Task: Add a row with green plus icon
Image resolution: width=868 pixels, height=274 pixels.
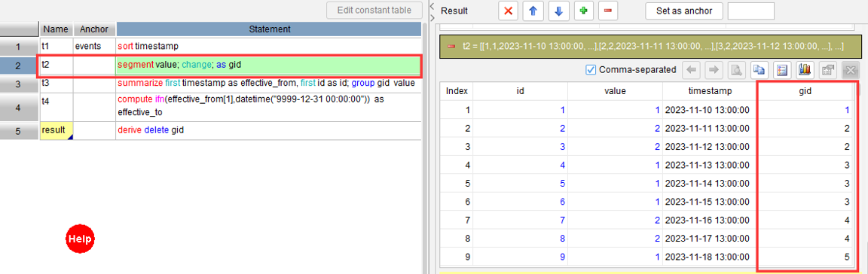Action: pos(583,11)
